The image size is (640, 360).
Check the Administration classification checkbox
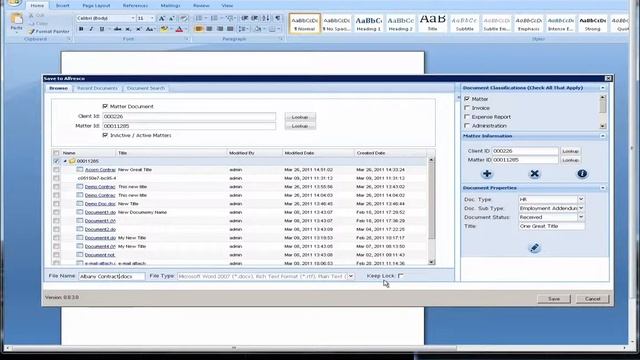[x=467, y=126]
